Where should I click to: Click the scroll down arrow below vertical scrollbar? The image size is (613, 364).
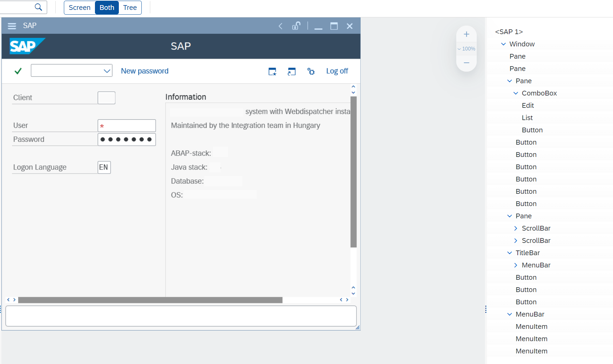pyautogui.click(x=353, y=293)
